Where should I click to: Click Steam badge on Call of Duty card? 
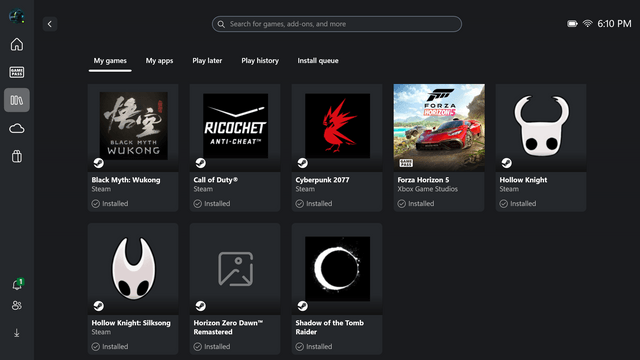tap(200, 163)
